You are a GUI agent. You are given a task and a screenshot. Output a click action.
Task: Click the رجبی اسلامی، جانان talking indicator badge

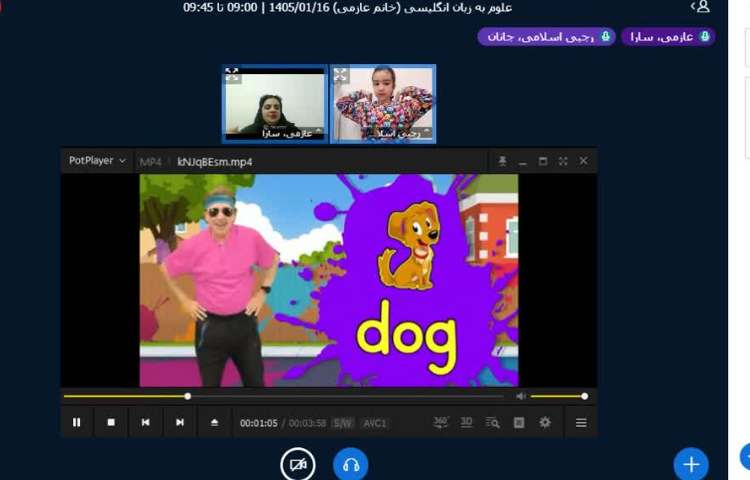click(x=547, y=36)
